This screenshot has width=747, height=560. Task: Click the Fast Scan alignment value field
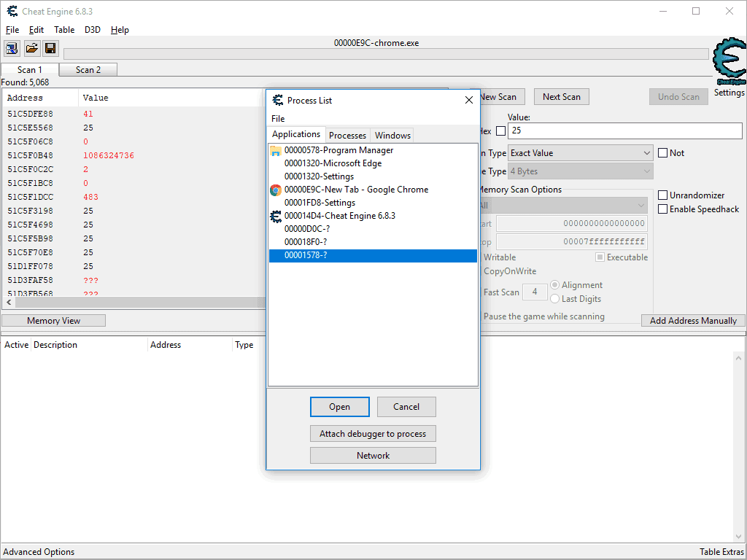pyautogui.click(x=534, y=292)
